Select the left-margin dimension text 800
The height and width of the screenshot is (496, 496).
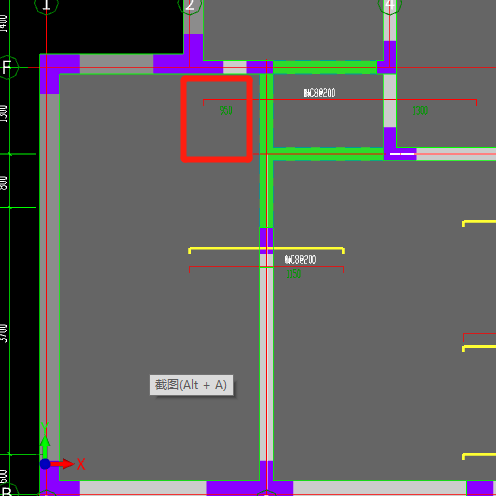(x=4, y=183)
